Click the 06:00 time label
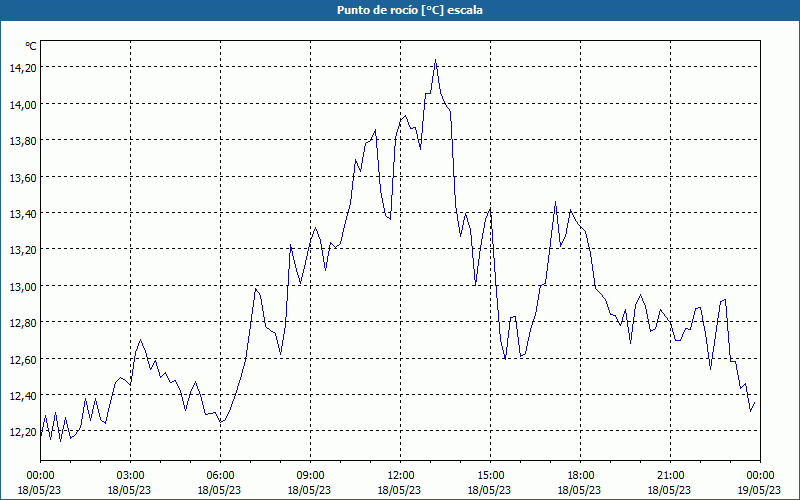This screenshot has width=800, height=500. (220, 476)
